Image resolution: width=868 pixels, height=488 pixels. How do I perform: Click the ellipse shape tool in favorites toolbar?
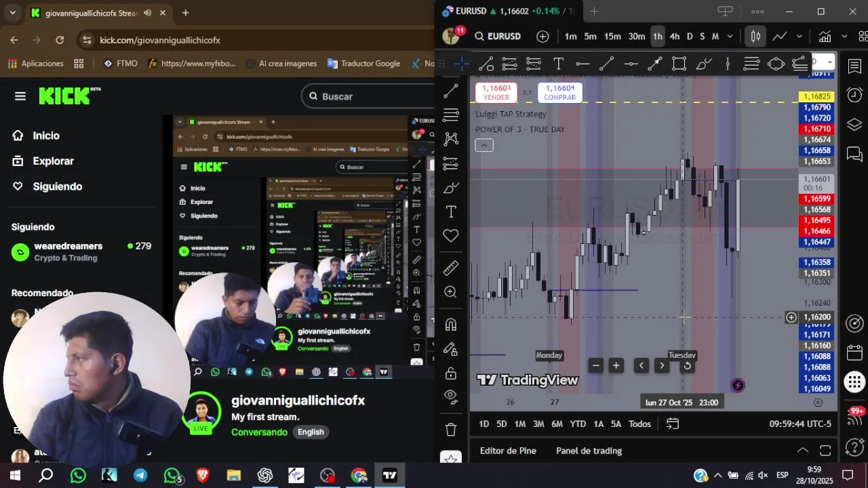[x=776, y=64]
